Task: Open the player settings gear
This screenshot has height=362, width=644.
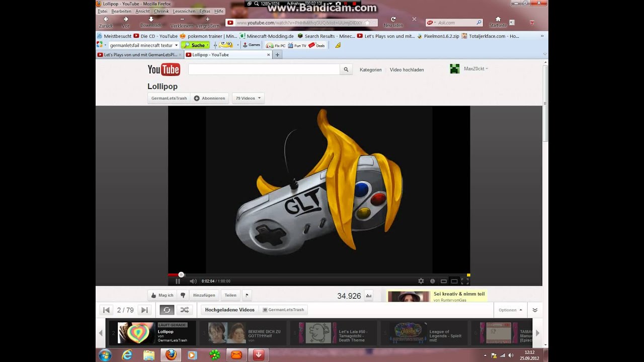Action: coord(421,281)
